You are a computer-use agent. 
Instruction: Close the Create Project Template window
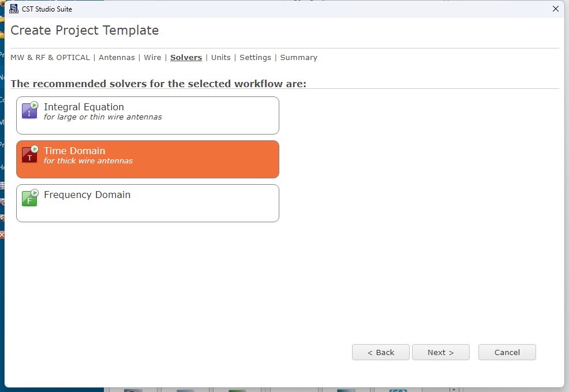point(556,9)
